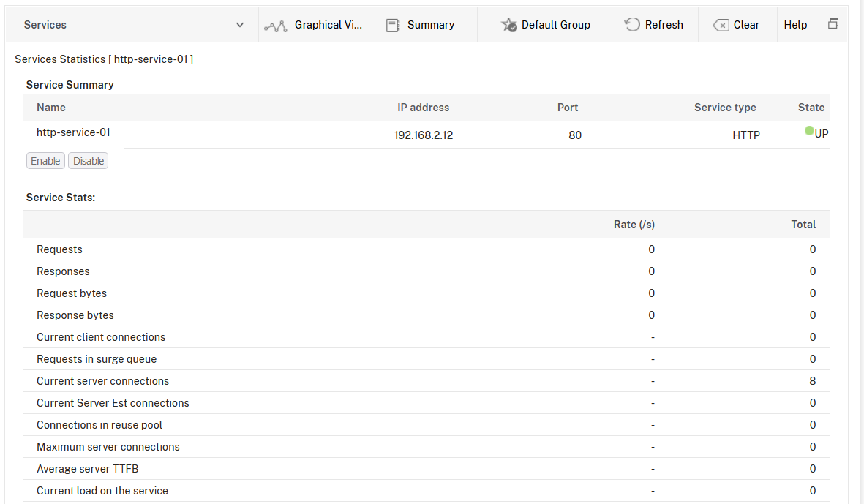
Task: Click the Rate (/s) column header
Action: pos(634,225)
